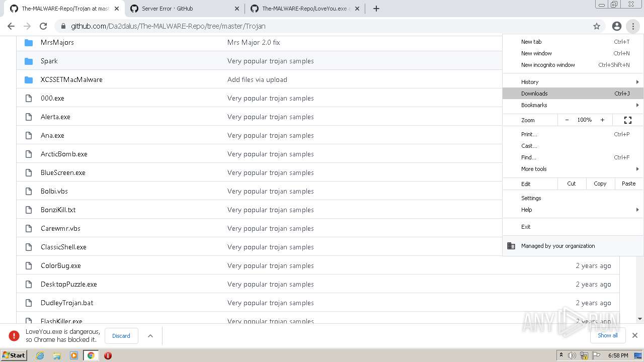Screen dimensions: 644x362
Task: Open the Alerta.exe file link
Action: click(x=55, y=117)
